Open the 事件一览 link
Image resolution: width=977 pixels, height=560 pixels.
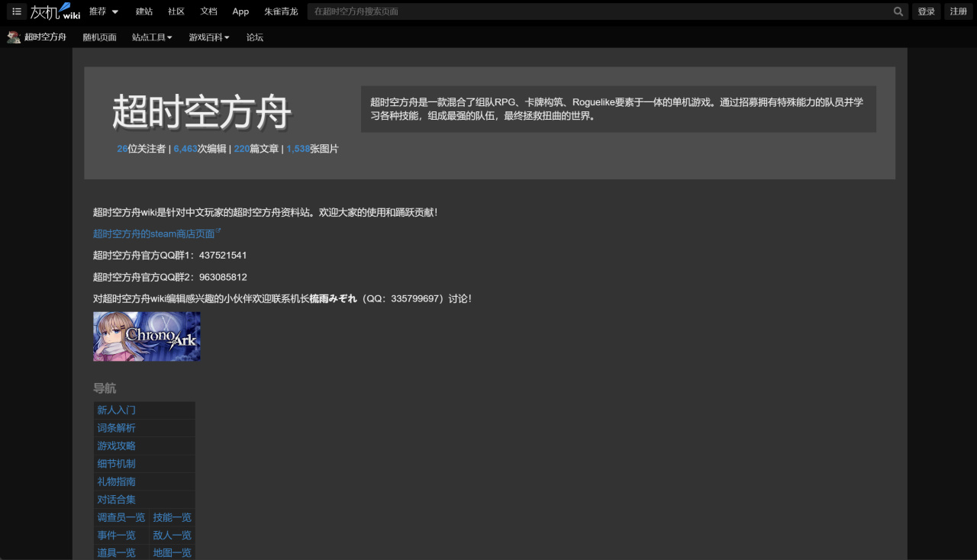pos(116,536)
